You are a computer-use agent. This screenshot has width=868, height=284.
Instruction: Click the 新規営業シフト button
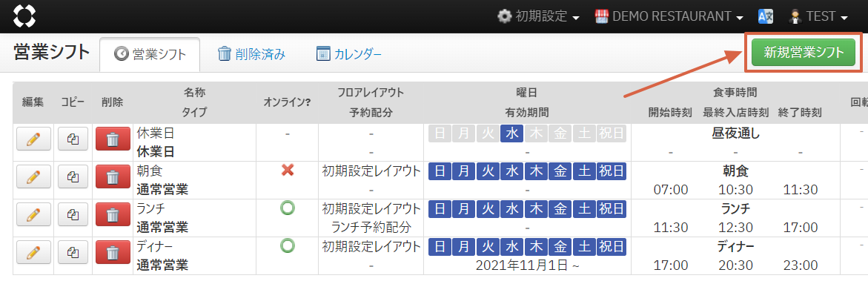coord(804,53)
